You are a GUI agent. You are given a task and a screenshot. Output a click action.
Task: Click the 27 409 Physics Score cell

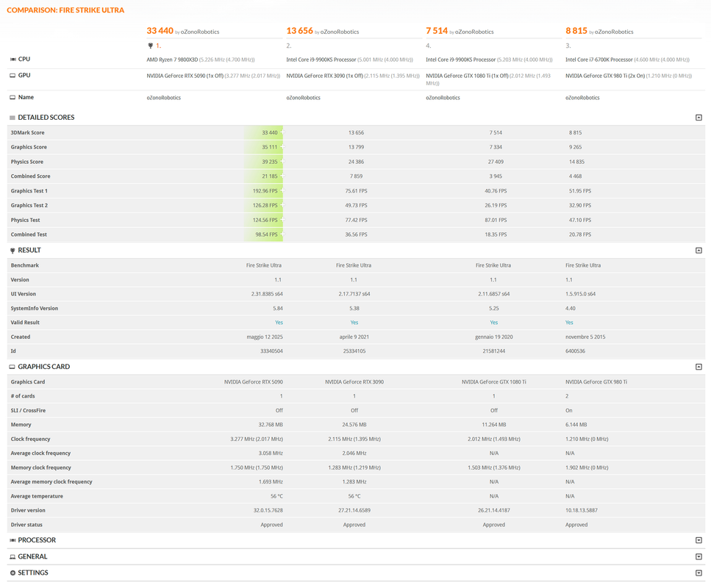pos(496,162)
